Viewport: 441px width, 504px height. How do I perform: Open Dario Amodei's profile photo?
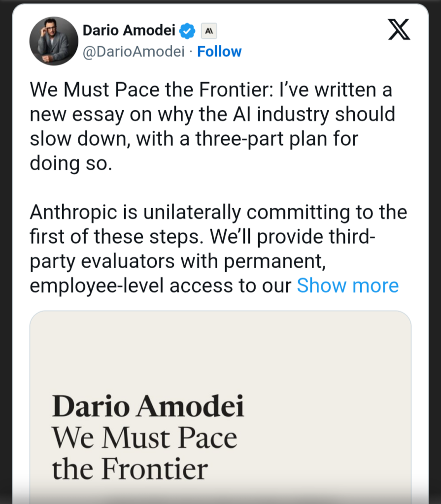point(54,41)
